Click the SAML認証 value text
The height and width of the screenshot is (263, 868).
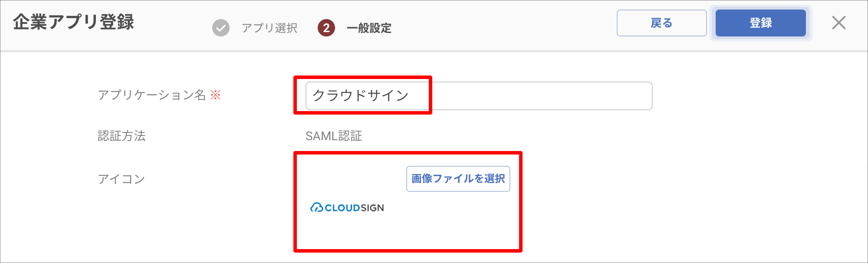pyautogui.click(x=334, y=136)
